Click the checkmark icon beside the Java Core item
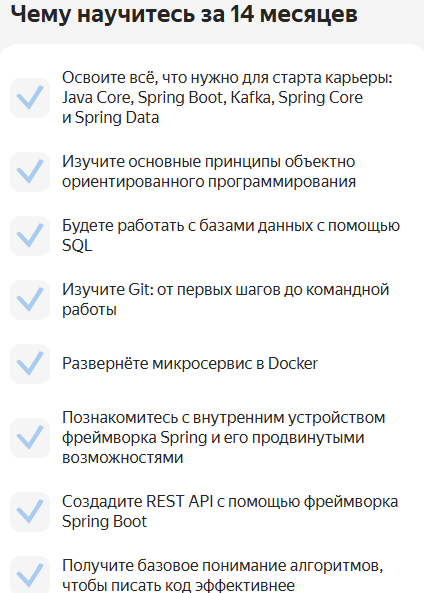 coord(30,98)
